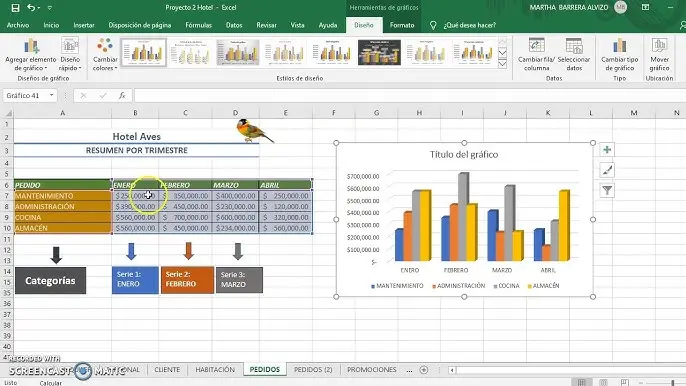Click the Name Box showing Gráfico 41
Screen dimensions: 686x386
(25, 95)
